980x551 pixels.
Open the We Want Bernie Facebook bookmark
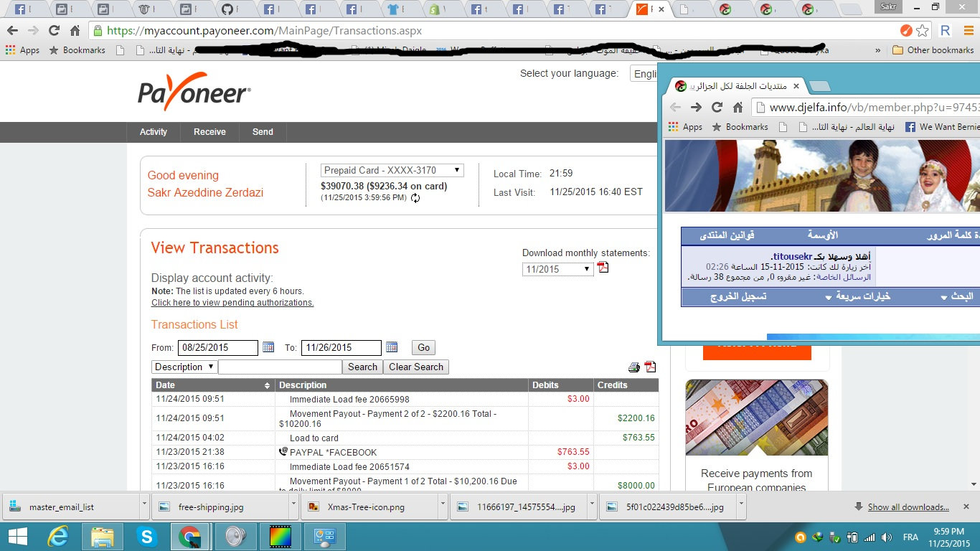pos(941,127)
